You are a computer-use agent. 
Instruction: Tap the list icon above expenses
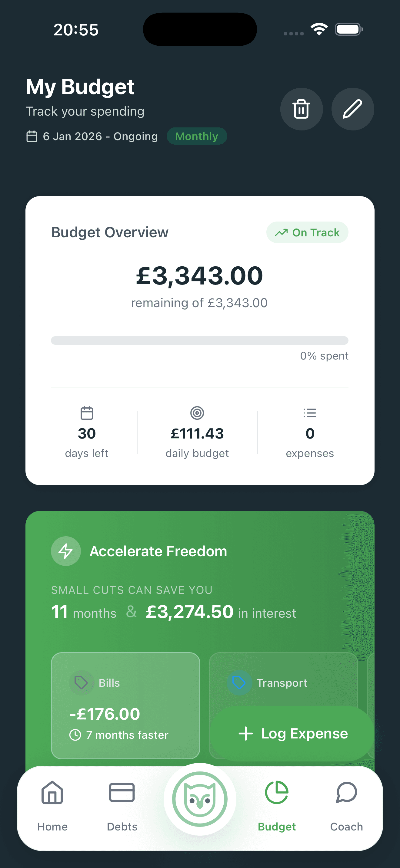(x=310, y=413)
